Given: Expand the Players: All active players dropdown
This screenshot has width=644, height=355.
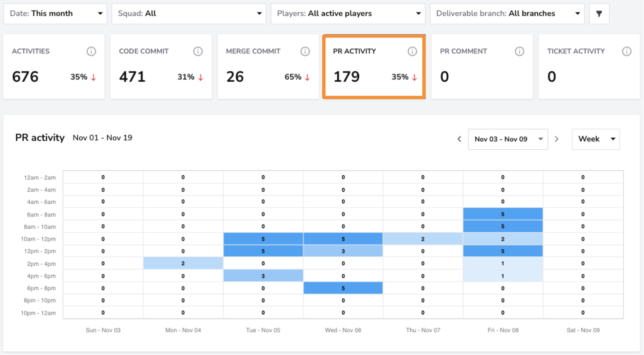Looking at the screenshot, I should [348, 14].
